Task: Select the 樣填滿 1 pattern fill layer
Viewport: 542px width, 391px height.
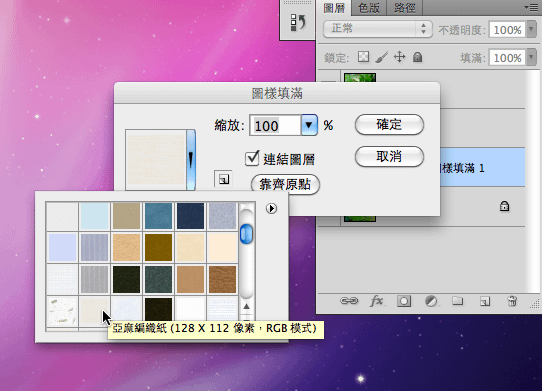Action: [483, 168]
